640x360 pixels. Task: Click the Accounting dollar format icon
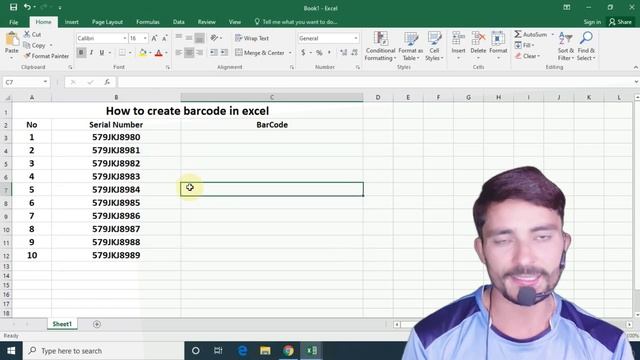[303, 53]
